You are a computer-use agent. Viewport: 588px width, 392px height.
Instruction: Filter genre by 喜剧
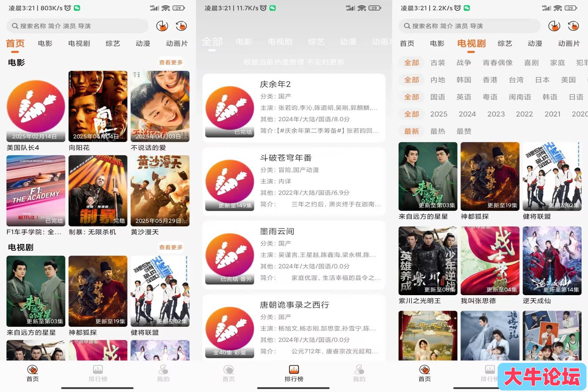click(531, 63)
